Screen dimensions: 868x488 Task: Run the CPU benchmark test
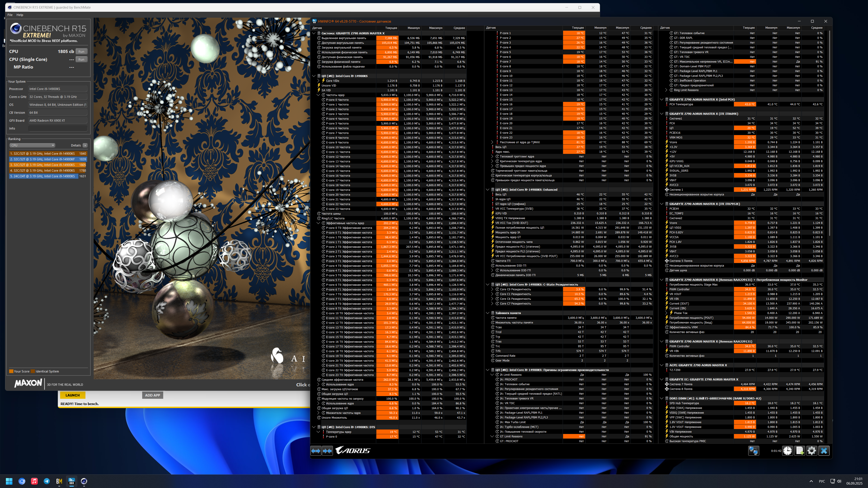pos(81,52)
